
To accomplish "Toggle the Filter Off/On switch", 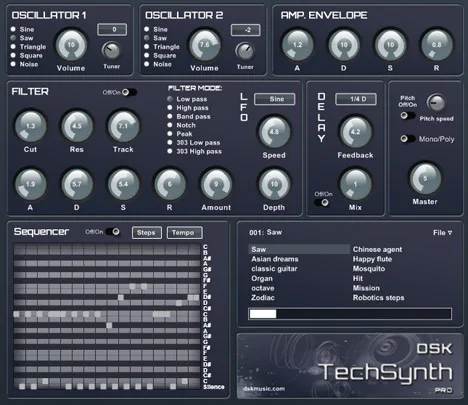I will (129, 92).
